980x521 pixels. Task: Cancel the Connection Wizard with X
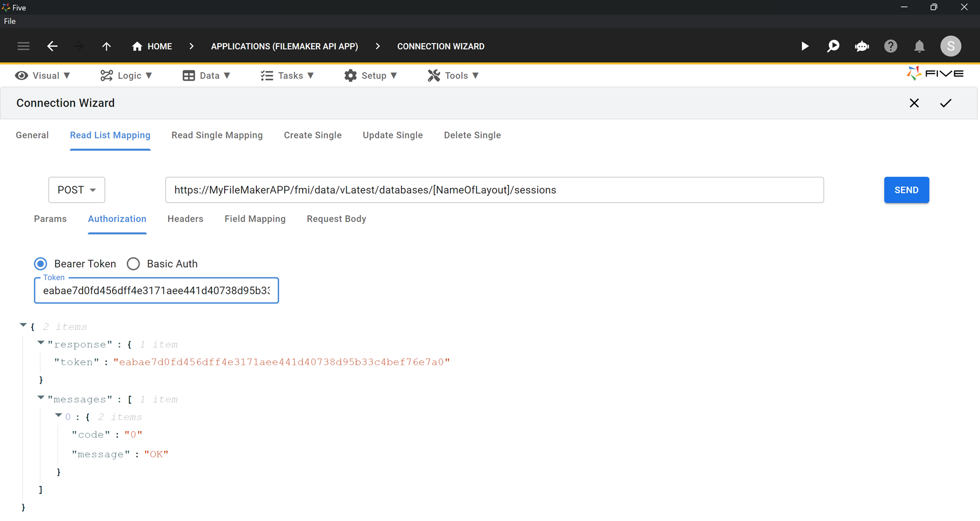coord(914,103)
